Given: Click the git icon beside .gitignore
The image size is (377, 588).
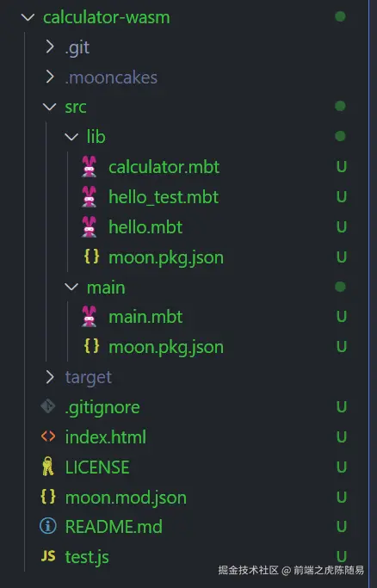Looking at the screenshot, I should pyautogui.click(x=48, y=406).
